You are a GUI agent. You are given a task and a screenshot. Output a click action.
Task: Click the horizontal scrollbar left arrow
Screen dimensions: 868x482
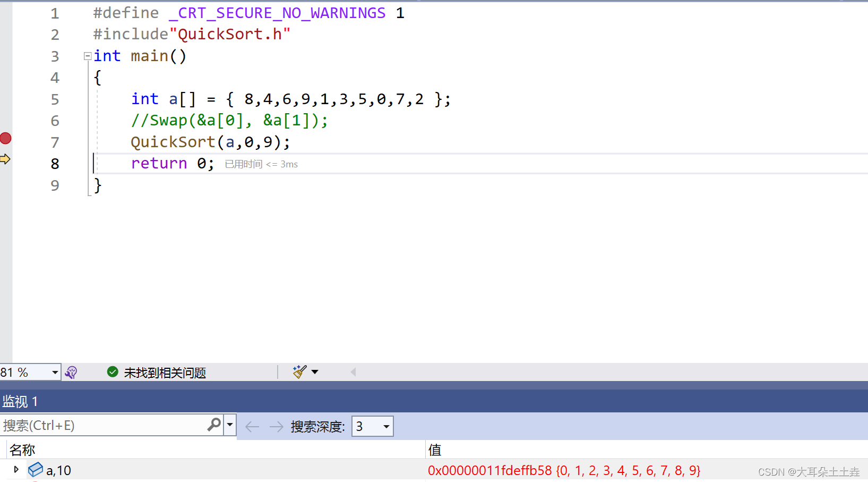coord(353,372)
